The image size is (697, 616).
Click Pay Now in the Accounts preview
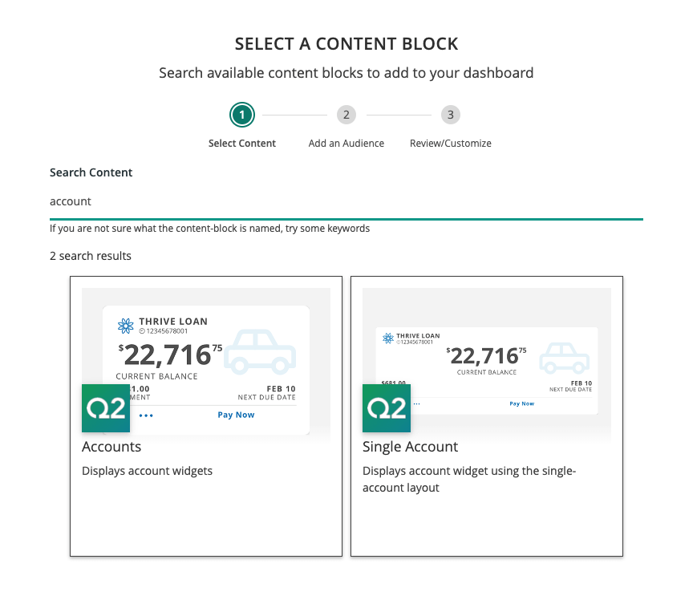[236, 415]
